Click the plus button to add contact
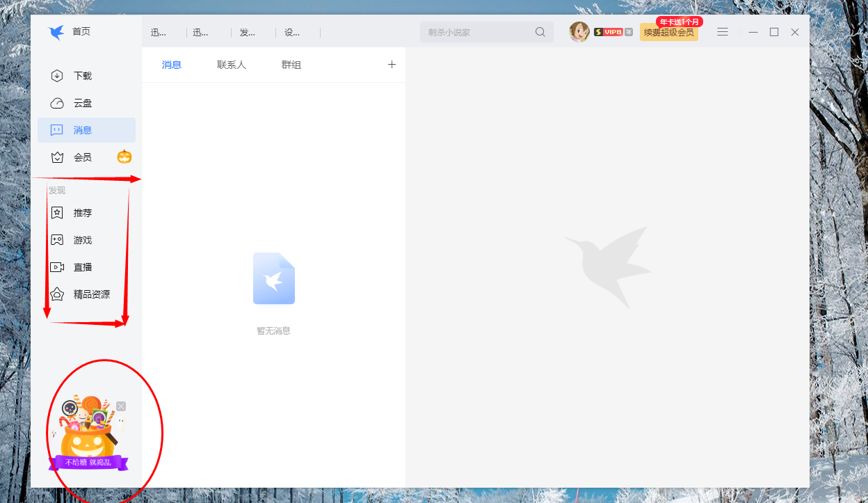 coord(392,65)
